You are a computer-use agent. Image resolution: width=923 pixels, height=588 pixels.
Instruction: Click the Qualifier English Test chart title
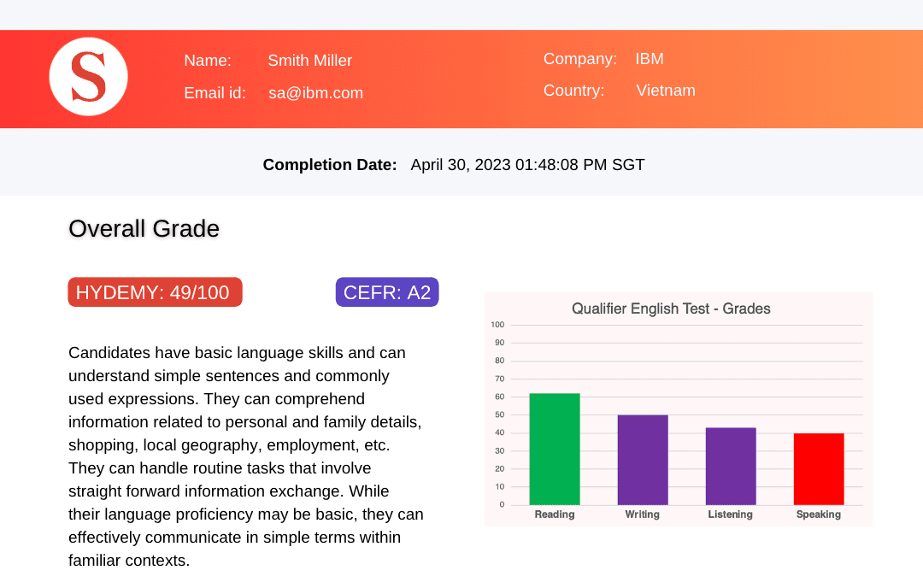671,309
